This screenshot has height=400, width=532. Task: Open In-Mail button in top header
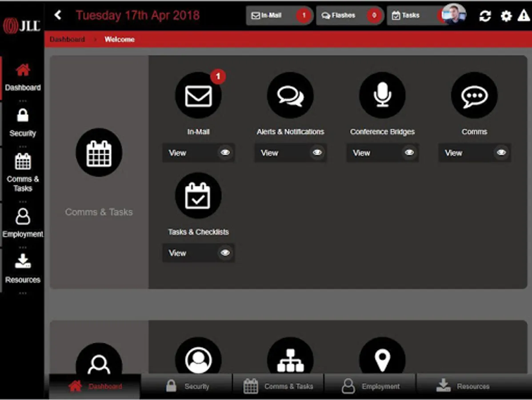279,15
